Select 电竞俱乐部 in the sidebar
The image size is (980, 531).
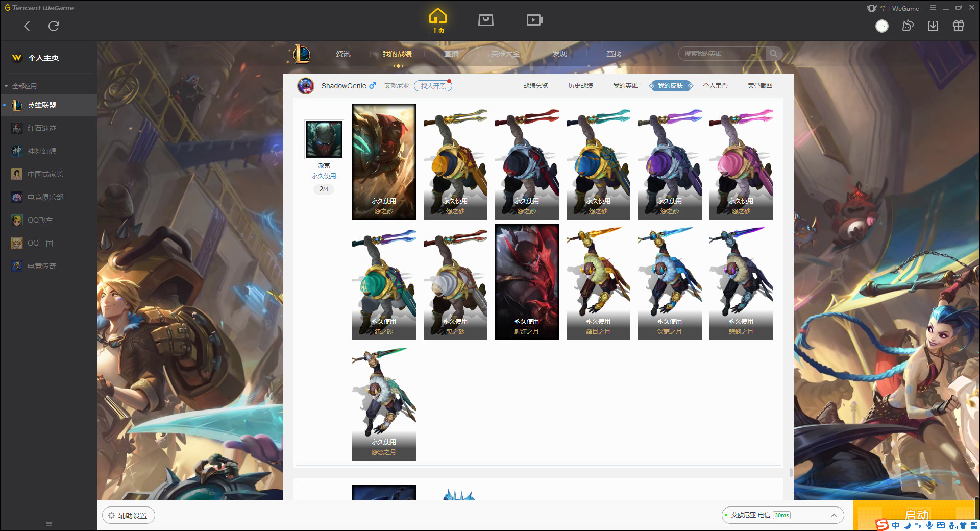pyautogui.click(x=49, y=197)
